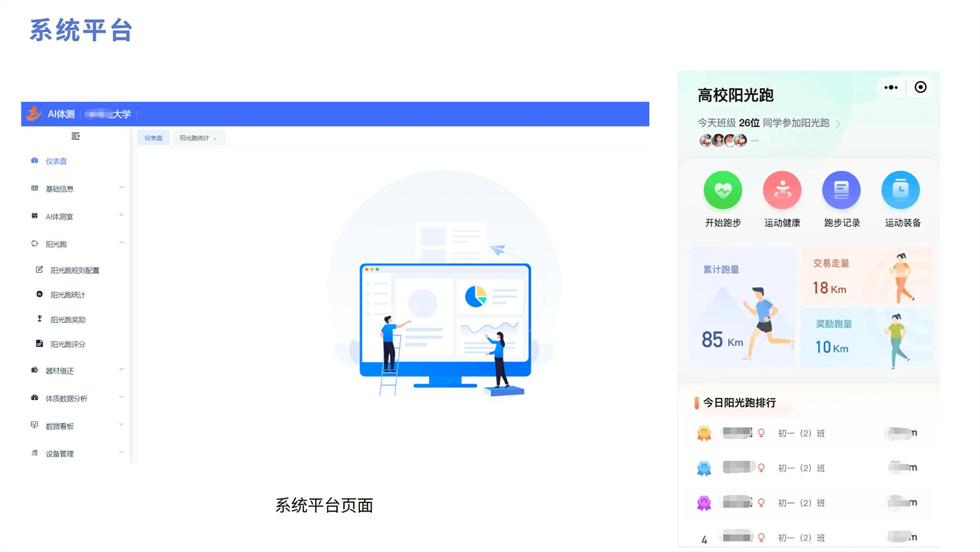Click the mini-program three-dots menu icon

pos(891,87)
